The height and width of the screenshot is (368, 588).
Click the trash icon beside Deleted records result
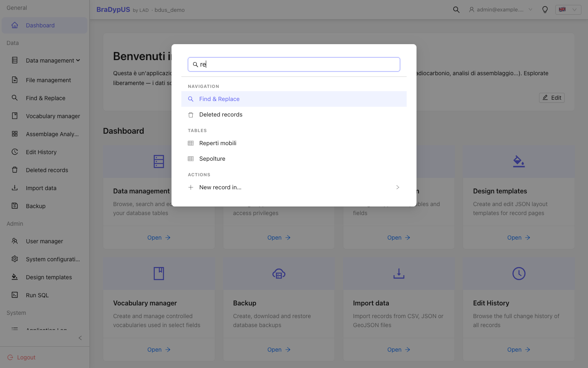[191, 115]
